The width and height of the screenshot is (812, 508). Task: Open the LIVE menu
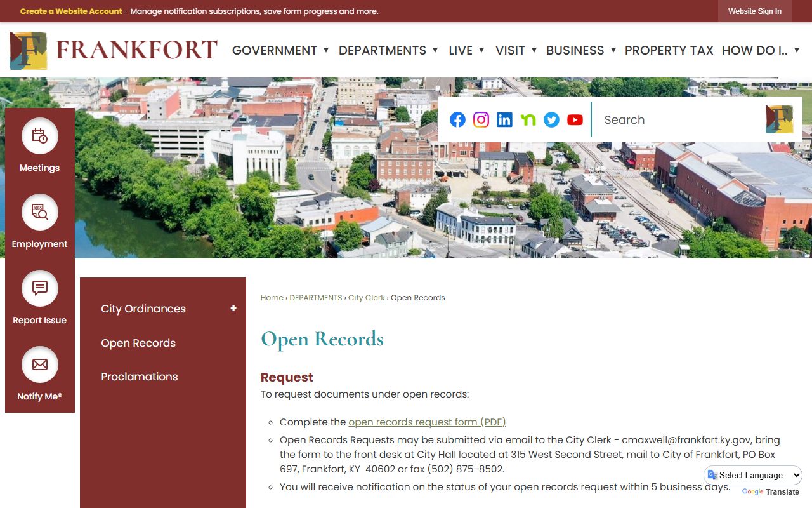(x=461, y=50)
